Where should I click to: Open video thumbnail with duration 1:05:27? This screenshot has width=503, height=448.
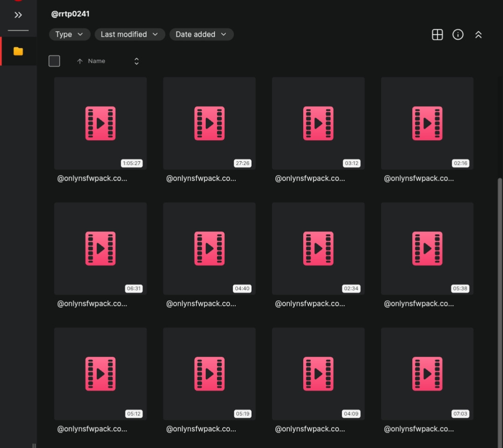101,123
